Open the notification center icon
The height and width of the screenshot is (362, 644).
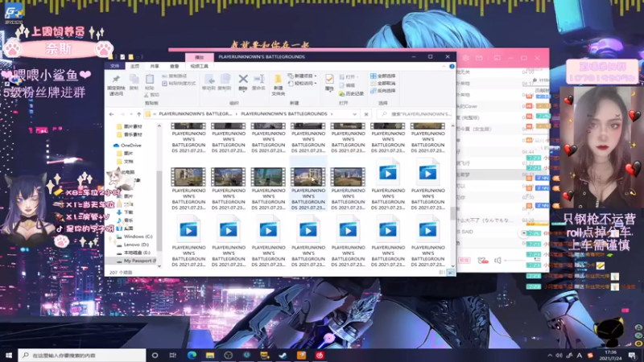pos(633,355)
